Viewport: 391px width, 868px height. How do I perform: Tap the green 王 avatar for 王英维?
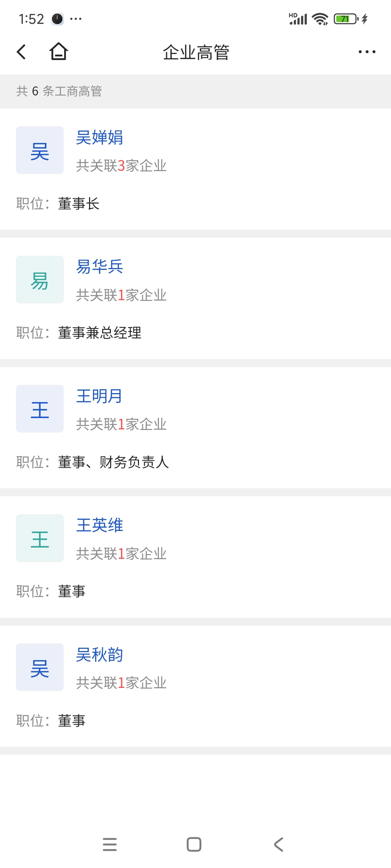(x=40, y=538)
